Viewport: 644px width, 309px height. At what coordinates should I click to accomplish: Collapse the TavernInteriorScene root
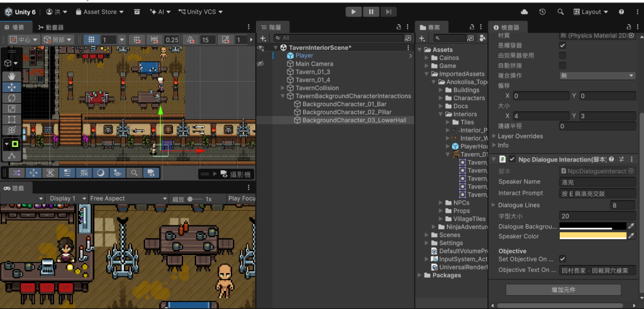(275, 48)
